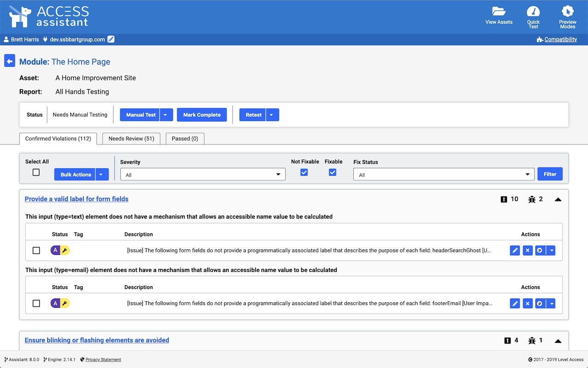Click the pencil edit icon for headerSearchGhost issue
The height and width of the screenshot is (368, 588).
(514, 250)
